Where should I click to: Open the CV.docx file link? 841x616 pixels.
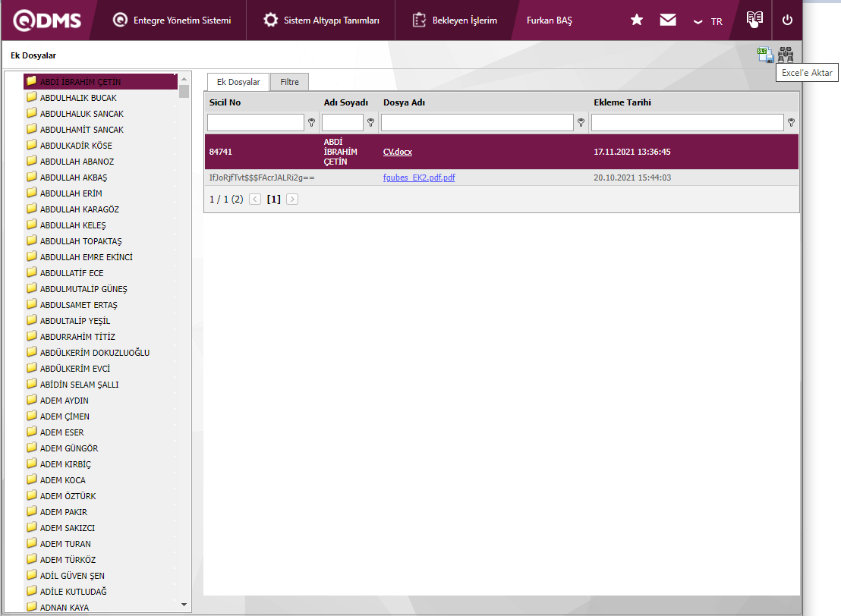398,152
